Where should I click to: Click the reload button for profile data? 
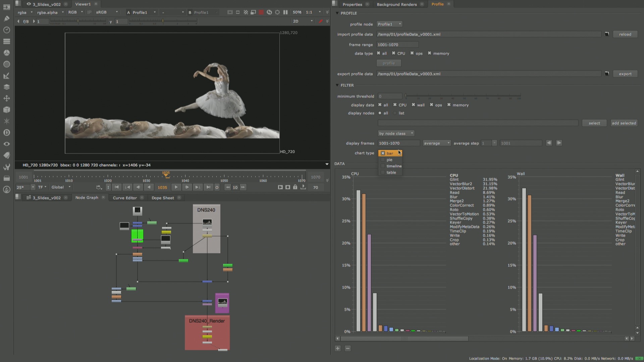pos(625,34)
